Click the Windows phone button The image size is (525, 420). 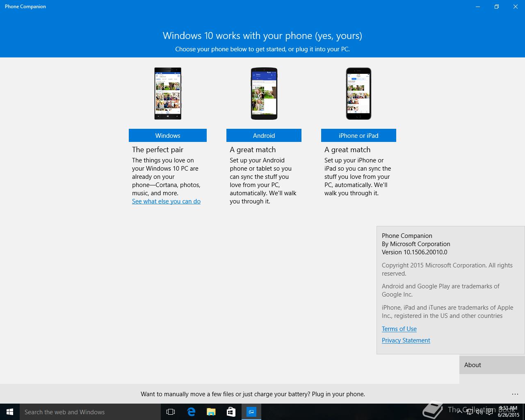167,135
